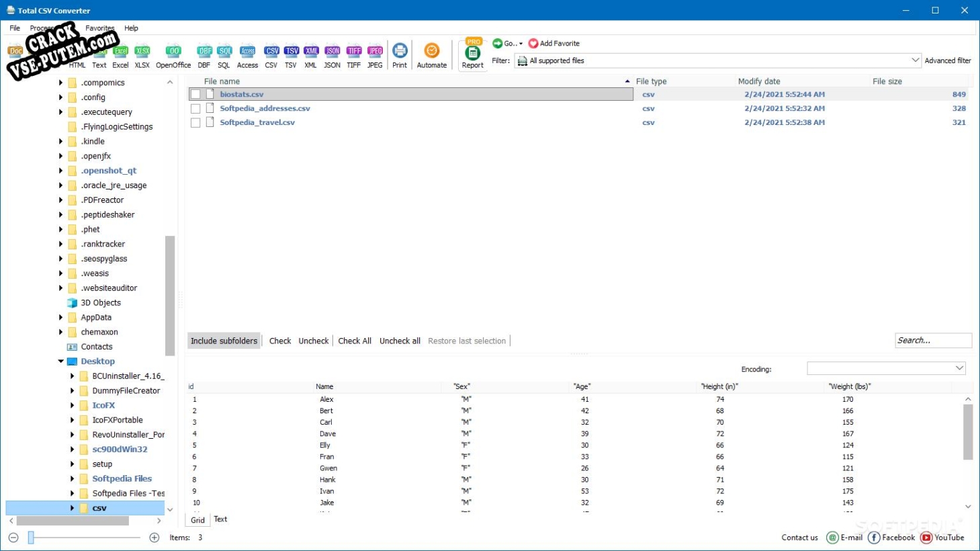Click the preview grid vertical scrollbar
This screenshot has height=551, width=980.
coord(968,431)
